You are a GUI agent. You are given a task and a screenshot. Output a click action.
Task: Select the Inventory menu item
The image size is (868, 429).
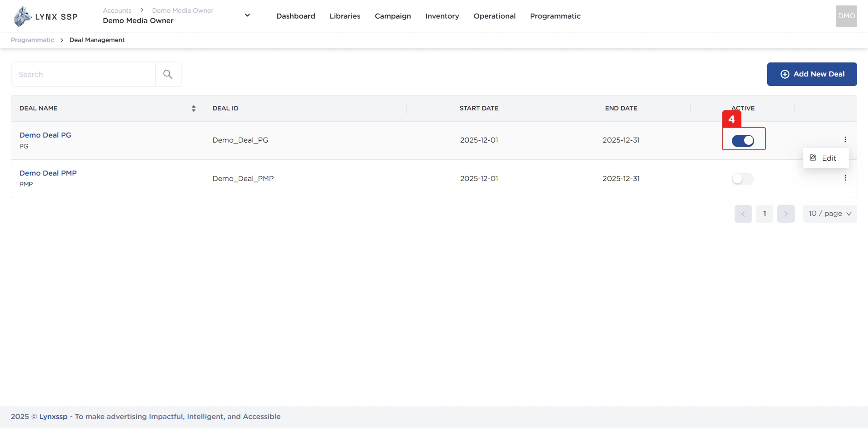(x=442, y=16)
